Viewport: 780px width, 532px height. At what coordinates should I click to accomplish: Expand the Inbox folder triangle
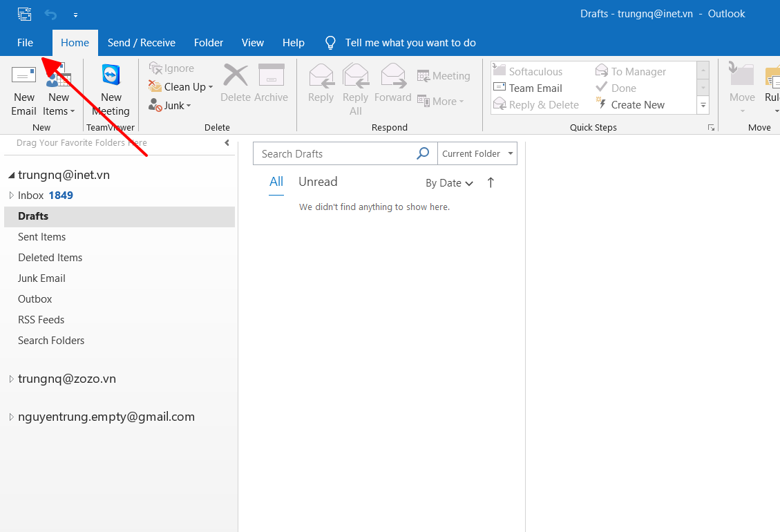(11, 195)
